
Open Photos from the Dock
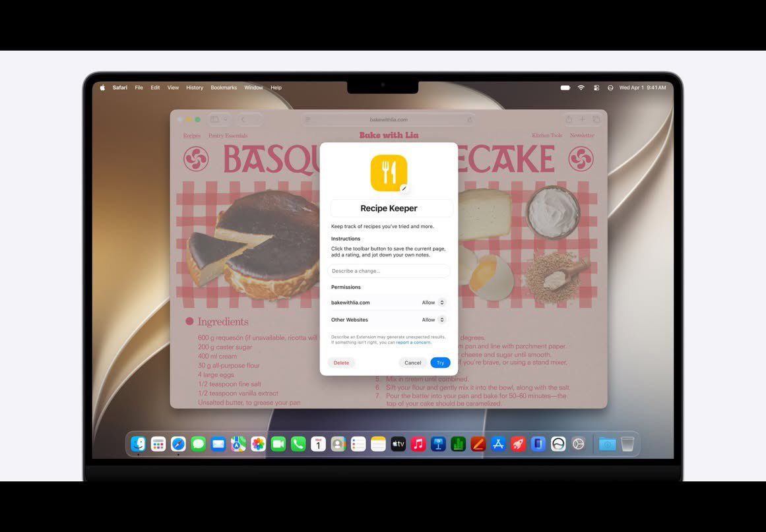coord(259,444)
